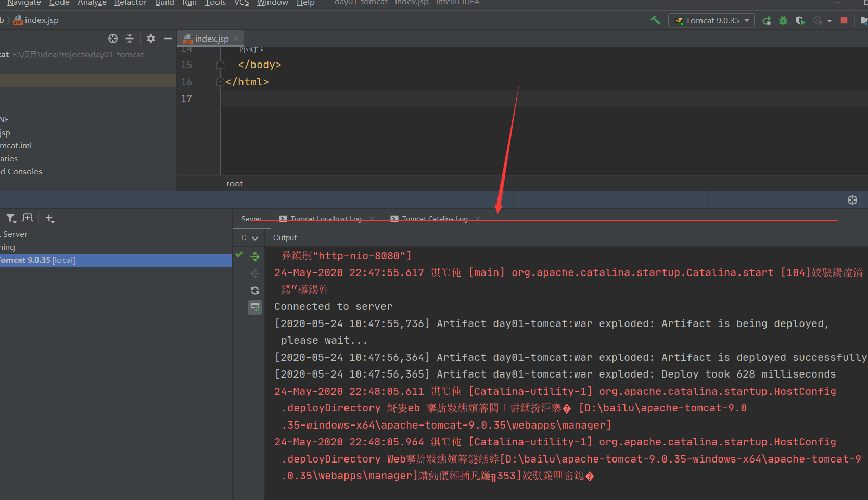
Task: Close the index.jsp editor tab
Action: click(x=236, y=39)
